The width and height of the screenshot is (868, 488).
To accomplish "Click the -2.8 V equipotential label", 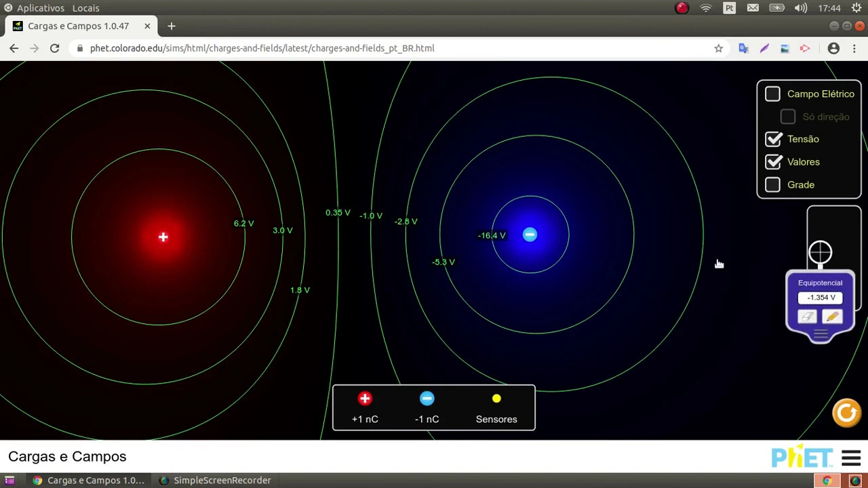I will click(406, 222).
